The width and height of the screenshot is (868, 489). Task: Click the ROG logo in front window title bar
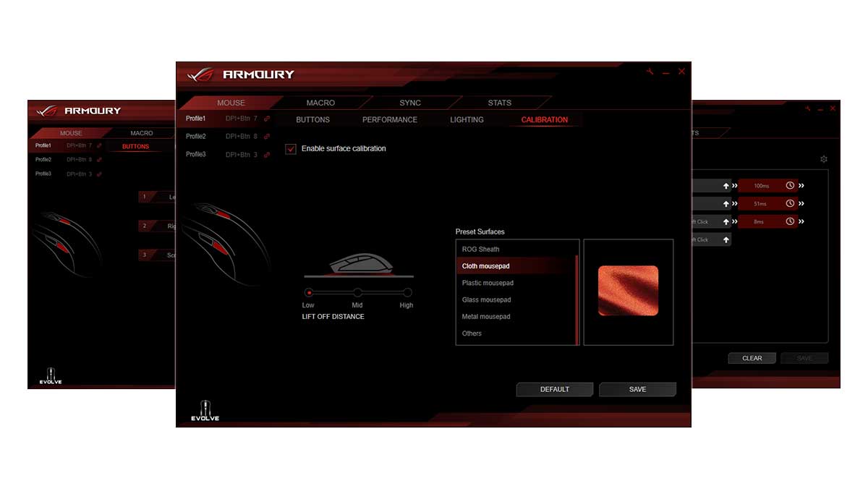tap(201, 75)
